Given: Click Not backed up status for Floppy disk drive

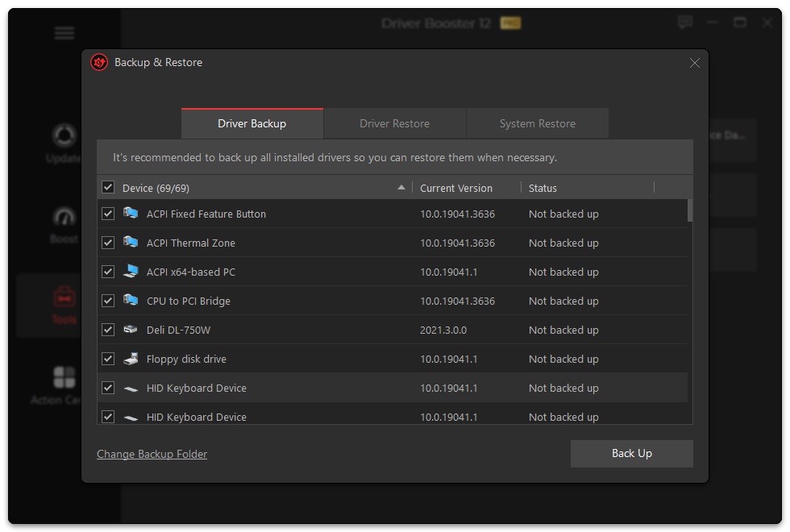Looking at the screenshot, I should coord(563,360).
